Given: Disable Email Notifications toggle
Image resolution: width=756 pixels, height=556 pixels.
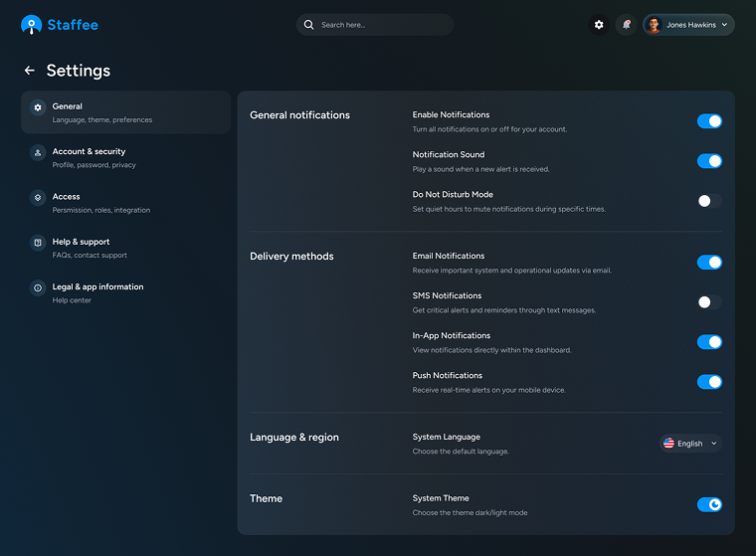Looking at the screenshot, I should (709, 263).
